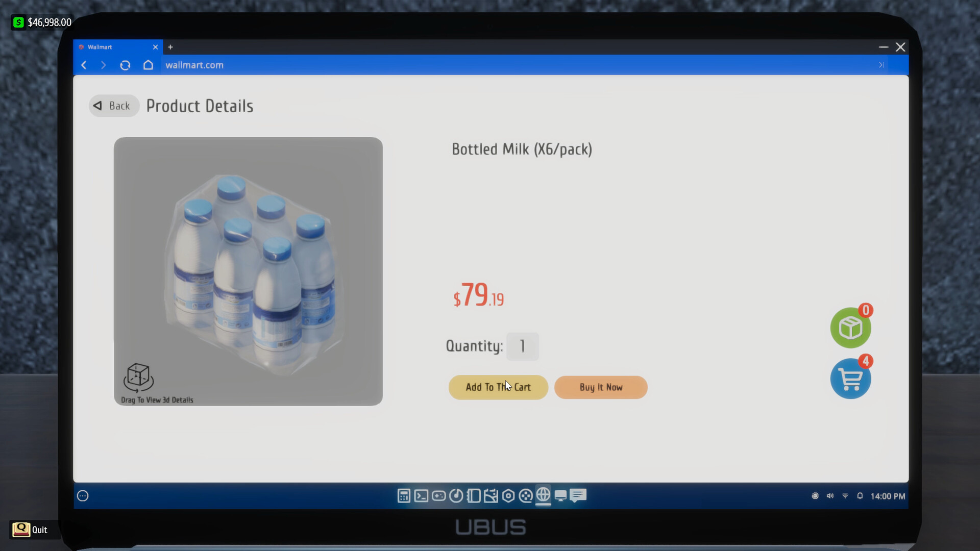The height and width of the screenshot is (551, 980).
Task: Click the Add To The Cart button
Action: tap(498, 387)
